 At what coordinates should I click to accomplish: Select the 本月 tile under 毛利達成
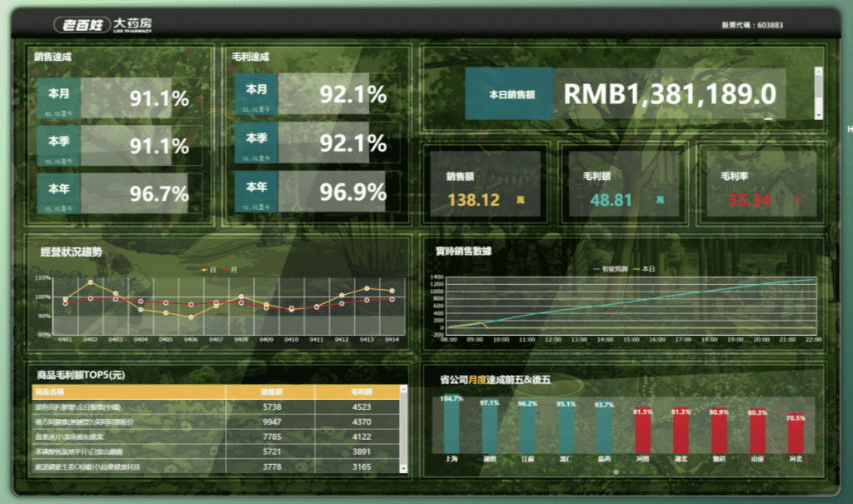tap(257, 93)
